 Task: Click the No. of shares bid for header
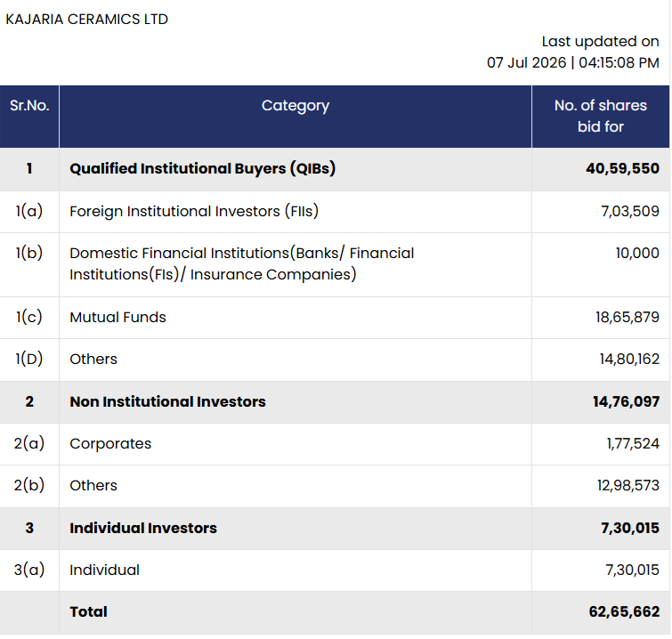(x=601, y=117)
